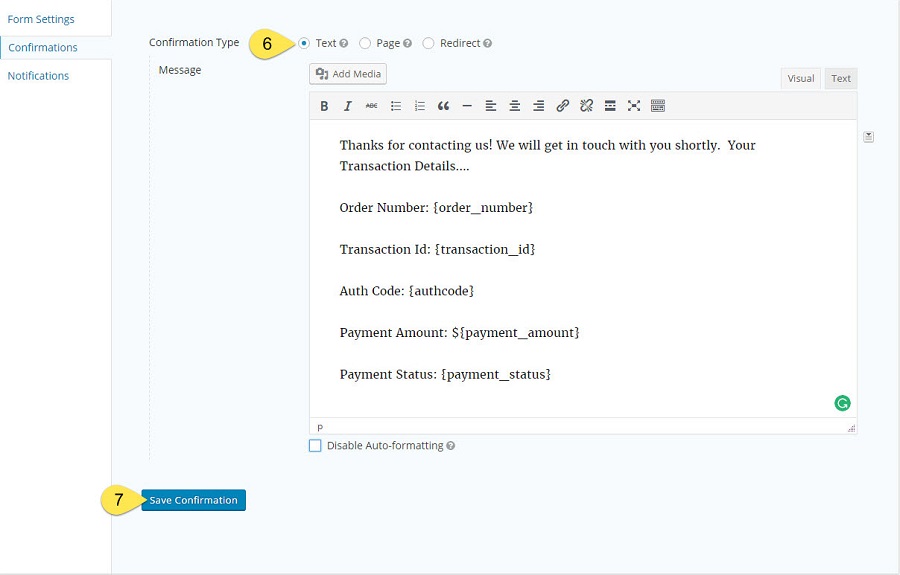Viewport: 900px width, 575px height.
Task: Open Grammarly icon in editor
Action: click(x=842, y=403)
